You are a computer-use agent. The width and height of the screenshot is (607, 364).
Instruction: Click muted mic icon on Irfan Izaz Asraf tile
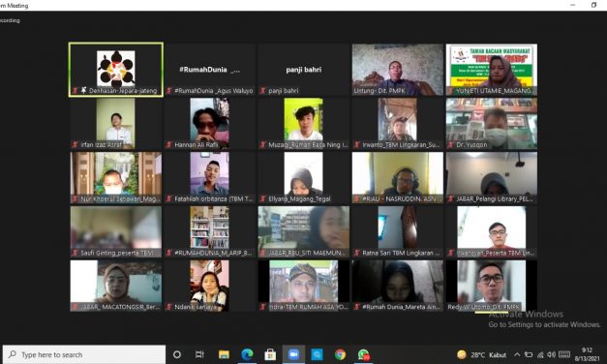point(76,145)
